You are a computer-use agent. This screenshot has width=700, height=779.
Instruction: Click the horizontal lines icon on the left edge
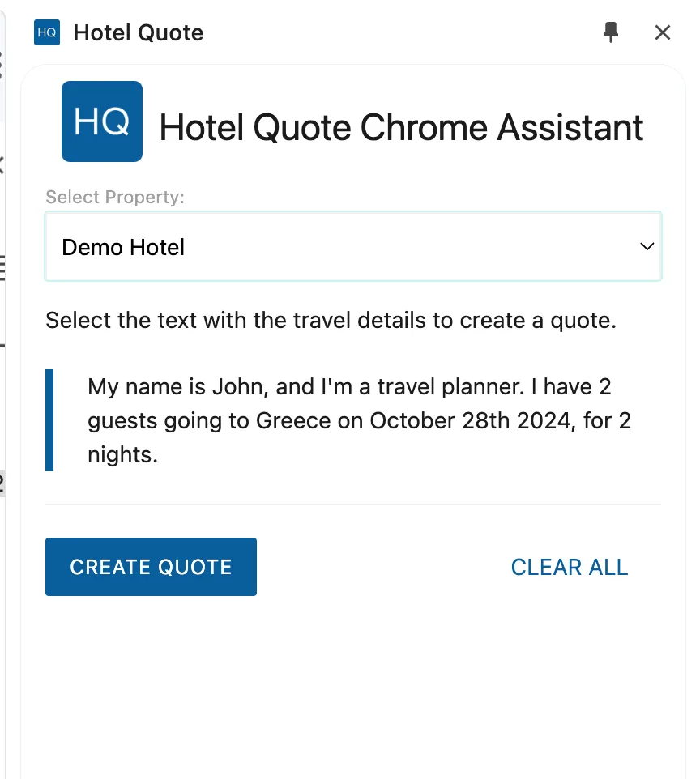click(x=3, y=267)
